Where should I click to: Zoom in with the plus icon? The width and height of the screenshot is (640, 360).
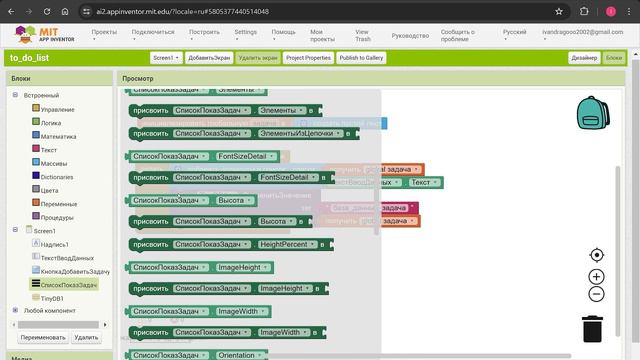tap(596, 277)
